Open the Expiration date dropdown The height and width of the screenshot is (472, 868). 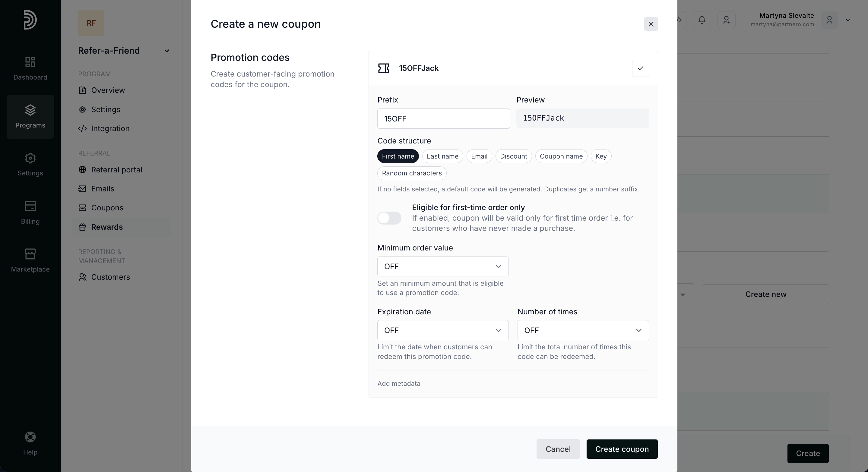click(443, 330)
